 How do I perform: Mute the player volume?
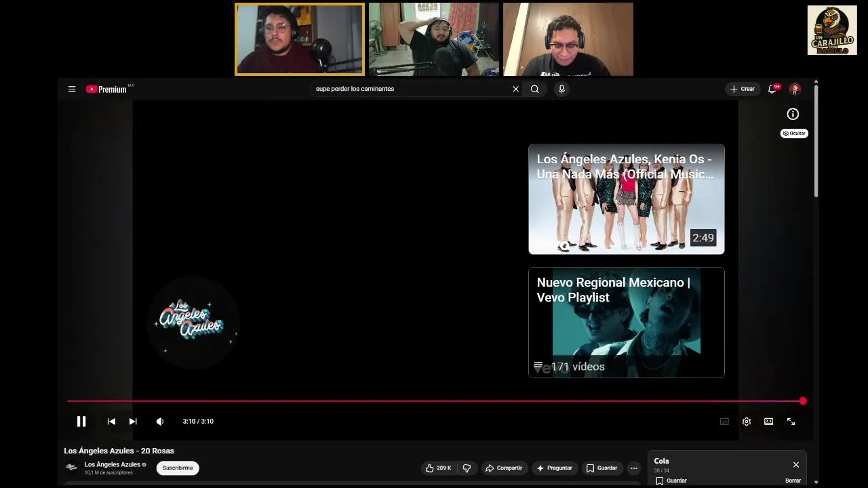point(160,422)
